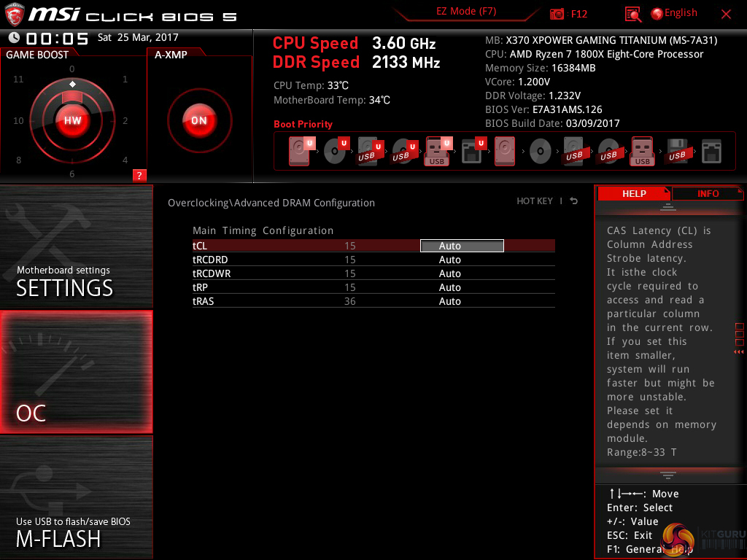Select the UEFI CD/DVD boot device icon

(337, 151)
